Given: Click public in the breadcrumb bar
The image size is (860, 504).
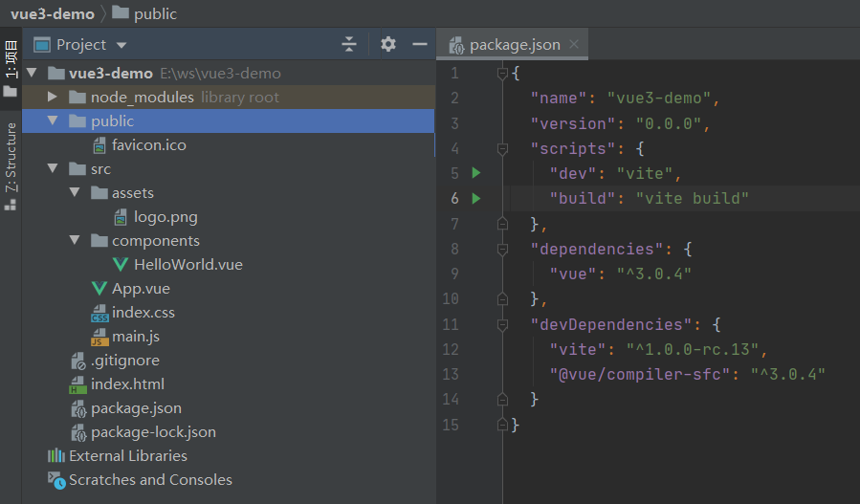Looking at the screenshot, I should (155, 13).
